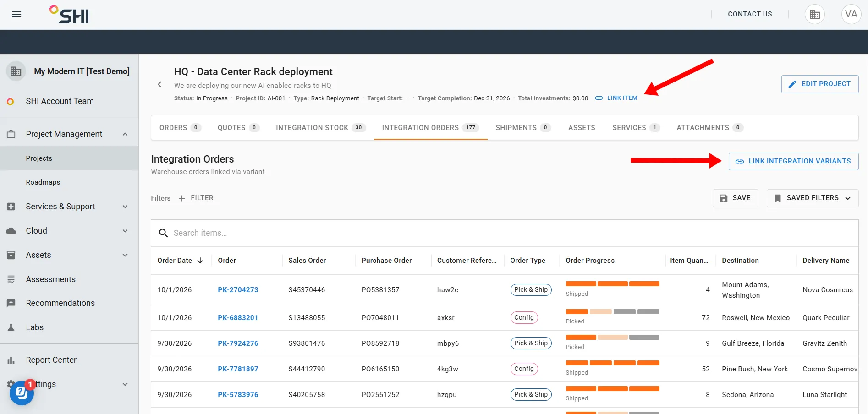868x414 pixels.
Task: Open order PK-6883201
Action: 238,318
